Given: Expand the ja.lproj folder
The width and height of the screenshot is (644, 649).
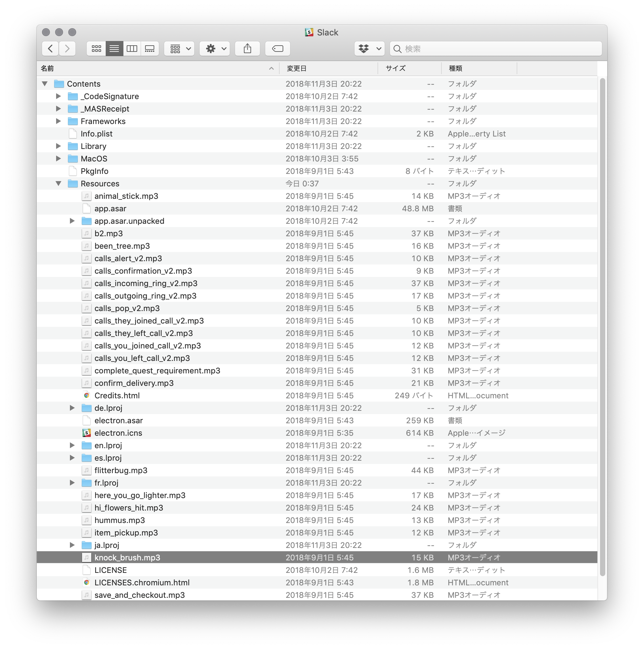Looking at the screenshot, I should click(x=72, y=545).
